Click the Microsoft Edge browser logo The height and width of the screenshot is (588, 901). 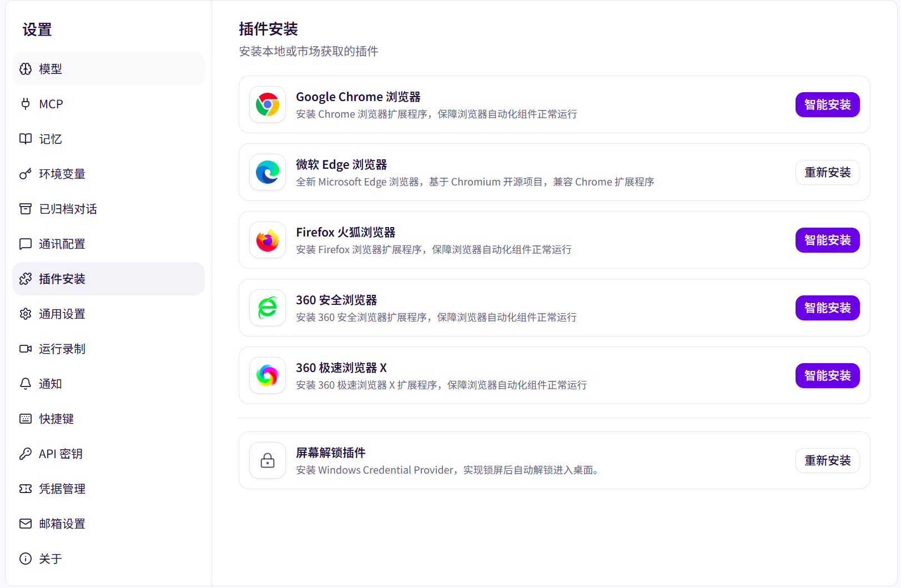click(x=268, y=172)
